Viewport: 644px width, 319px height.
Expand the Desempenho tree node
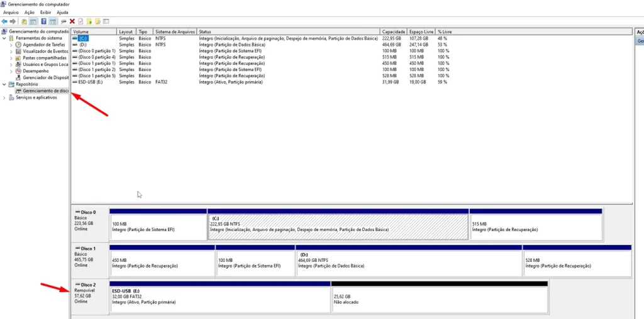point(11,71)
